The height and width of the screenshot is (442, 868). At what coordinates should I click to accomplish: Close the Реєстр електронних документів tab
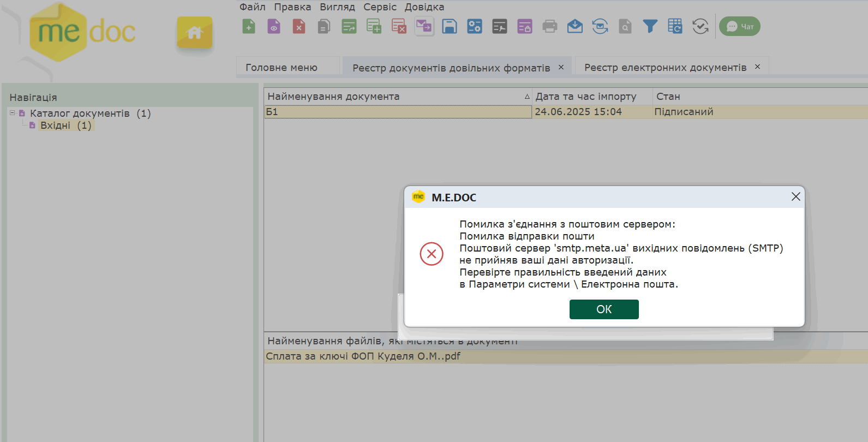point(757,67)
